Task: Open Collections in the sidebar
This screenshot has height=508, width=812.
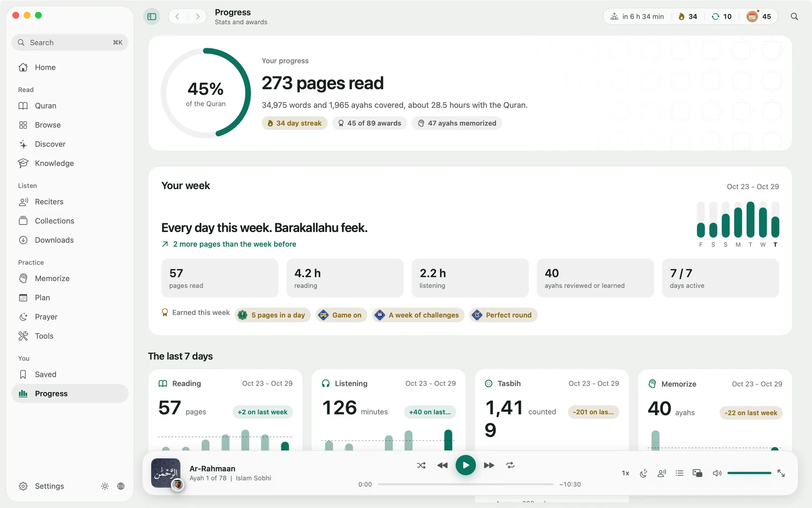Action: [x=70, y=221]
